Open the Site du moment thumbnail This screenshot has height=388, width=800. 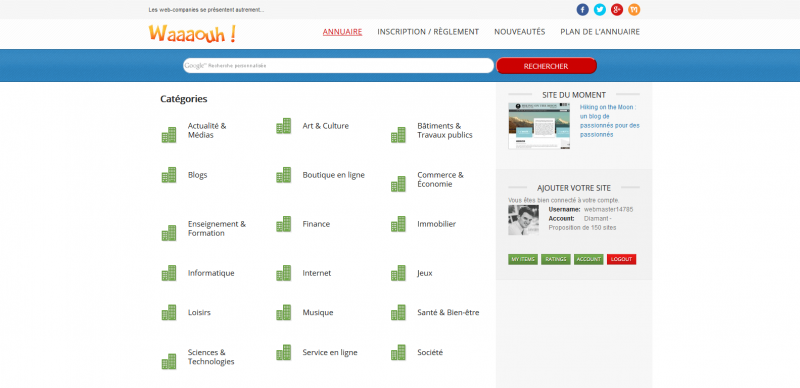click(x=539, y=126)
